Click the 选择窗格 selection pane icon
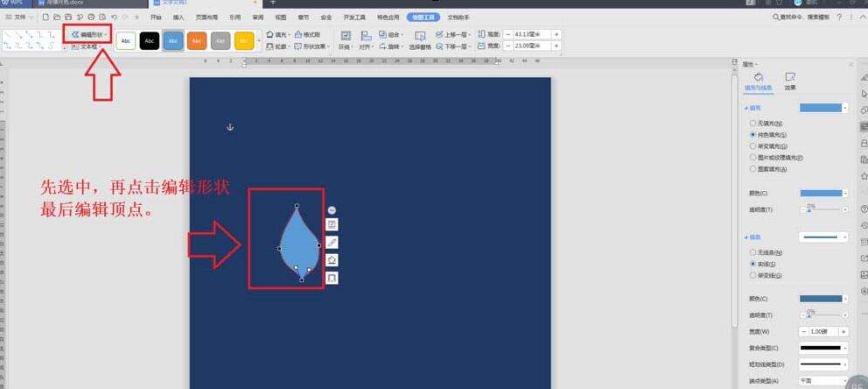 [420, 37]
